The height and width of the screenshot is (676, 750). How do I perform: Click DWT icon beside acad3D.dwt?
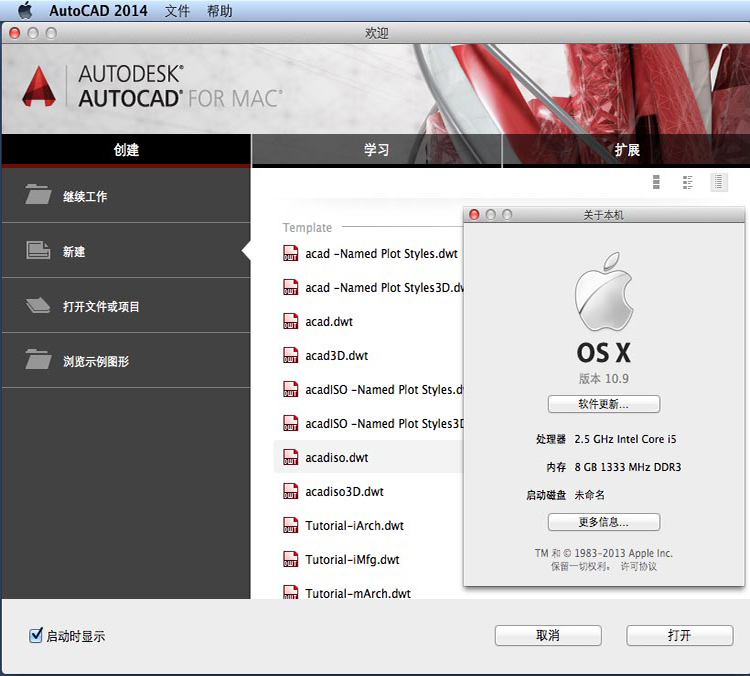[290, 355]
